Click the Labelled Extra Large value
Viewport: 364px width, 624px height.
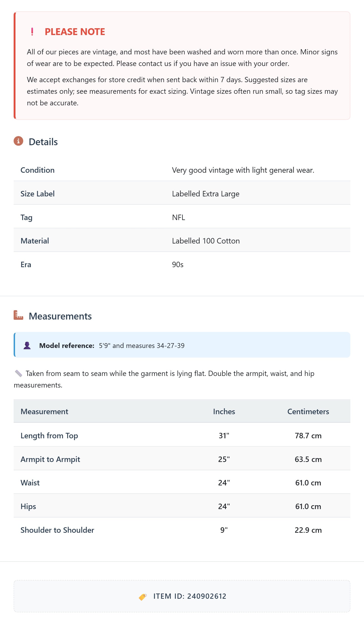(205, 194)
